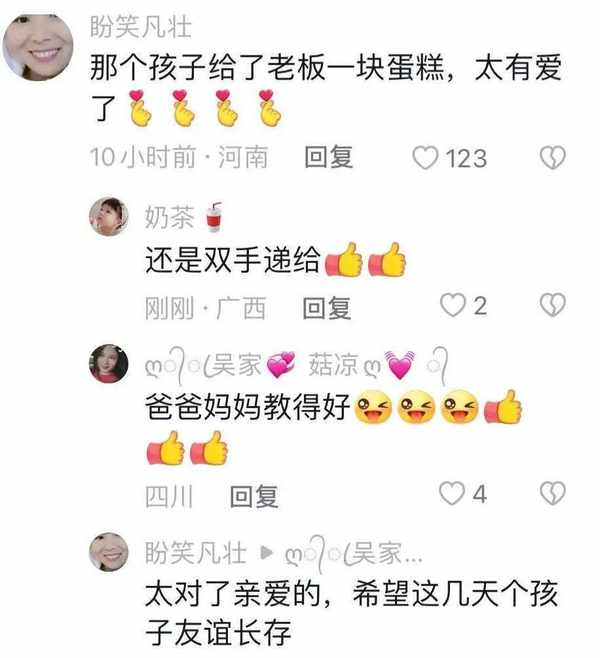This screenshot has height=658, width=600.
Task: Like the 蛋糕 comment with 123 likes
Action: point(425,158)
